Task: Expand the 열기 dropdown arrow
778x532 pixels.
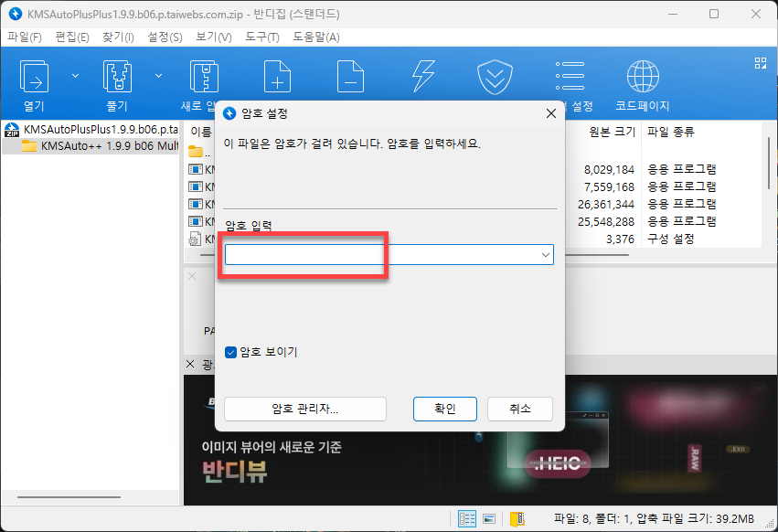Action: pyautogui.click(x=75, y=76)
